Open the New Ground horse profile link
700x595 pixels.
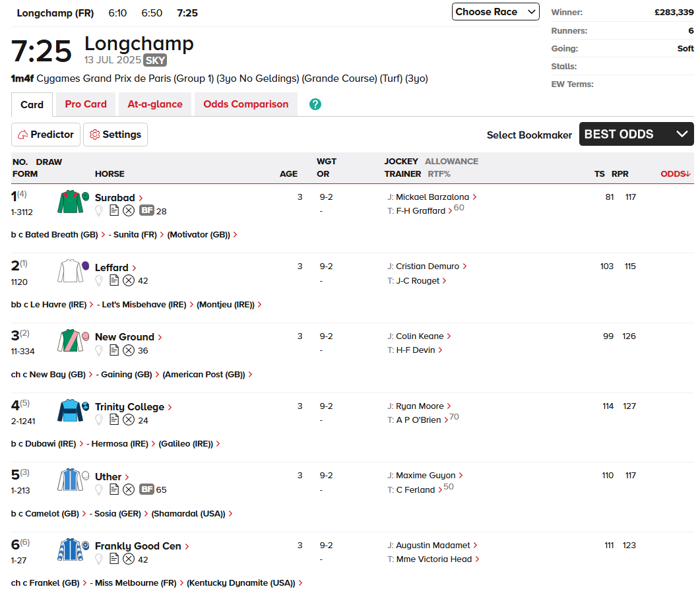click(x=129, y=337)
